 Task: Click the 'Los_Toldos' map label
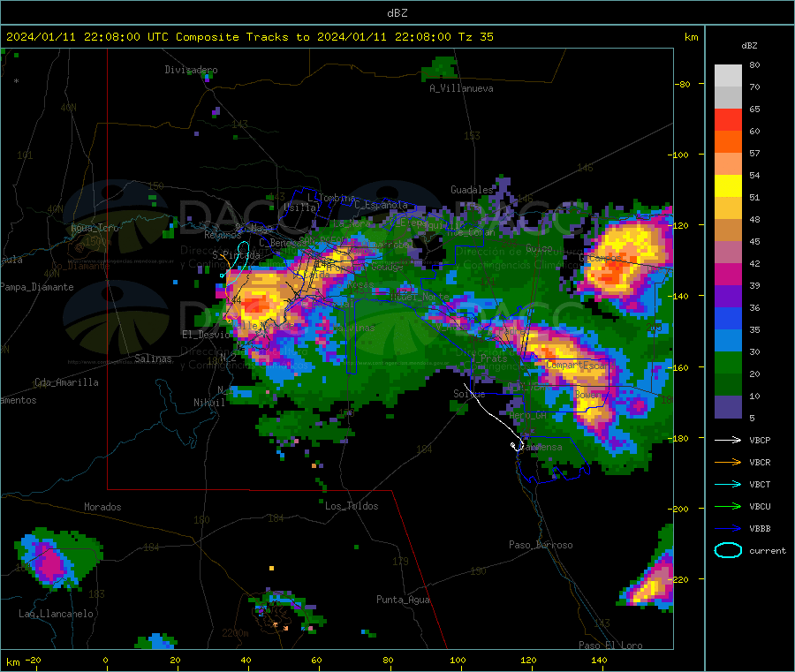[352, 506]
